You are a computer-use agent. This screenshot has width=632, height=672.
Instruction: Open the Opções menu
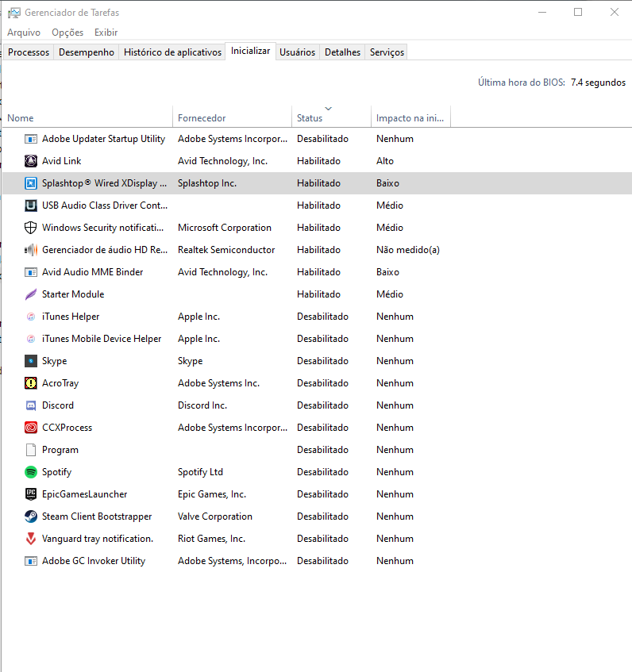tap(67, 33)
